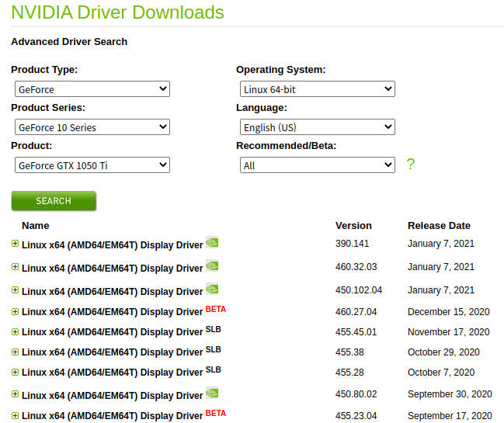Open the Language dropdown showing English (US)
Screen dimensions: 504x423
point(318,127)
